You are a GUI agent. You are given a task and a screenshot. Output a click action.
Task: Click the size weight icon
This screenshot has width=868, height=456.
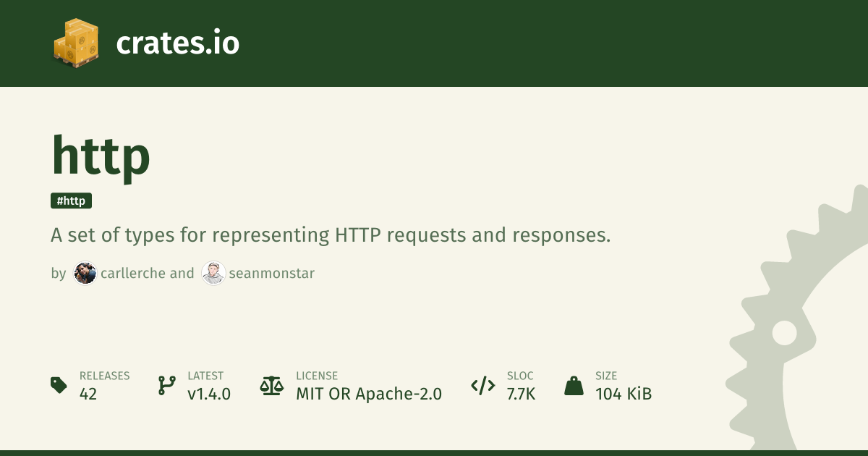pos(574,385)
